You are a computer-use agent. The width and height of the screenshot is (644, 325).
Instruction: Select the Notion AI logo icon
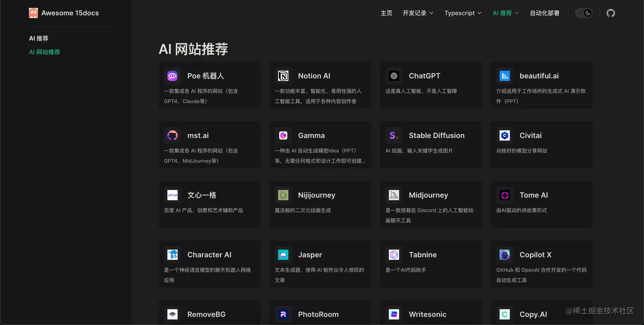tap(283, 75)
